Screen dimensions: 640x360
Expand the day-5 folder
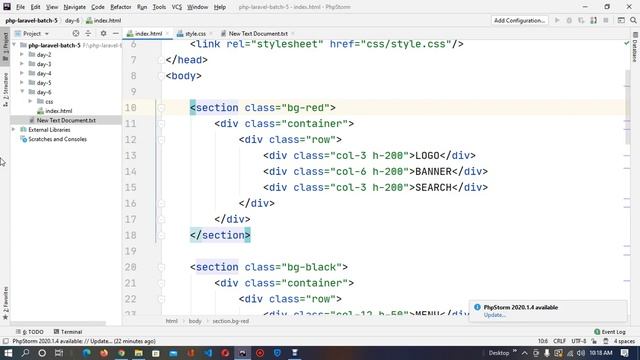(x=22, y=82)
